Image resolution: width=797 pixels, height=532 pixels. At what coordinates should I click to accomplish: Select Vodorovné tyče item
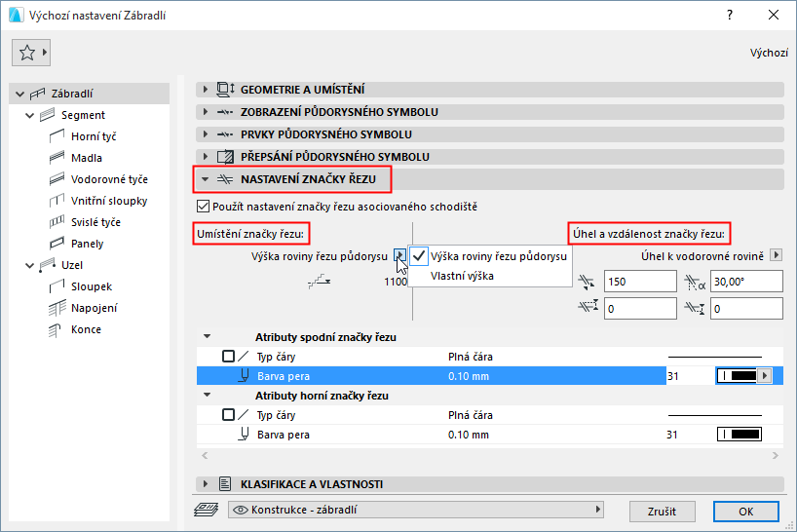tap(109, 179)
